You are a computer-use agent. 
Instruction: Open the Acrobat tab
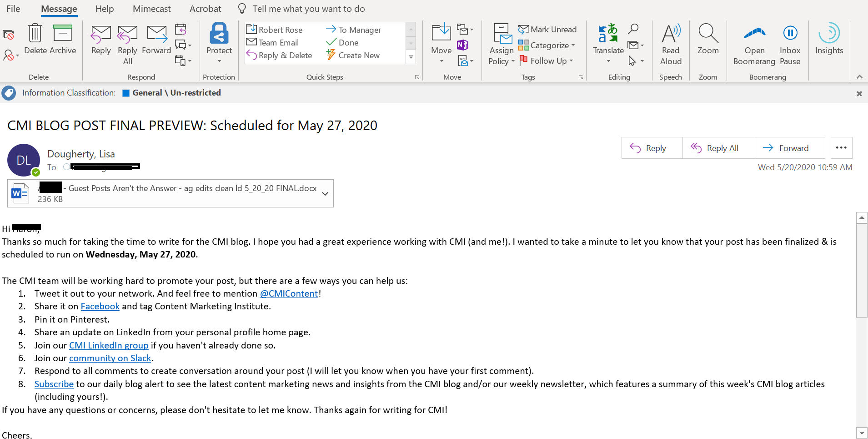coord(206,9)
